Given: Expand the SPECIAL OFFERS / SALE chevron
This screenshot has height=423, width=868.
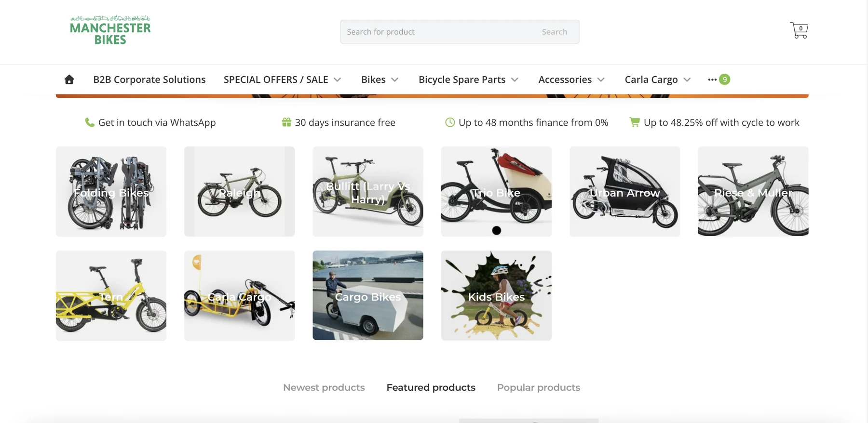Looking at the screenshot, I should point(338,80).
